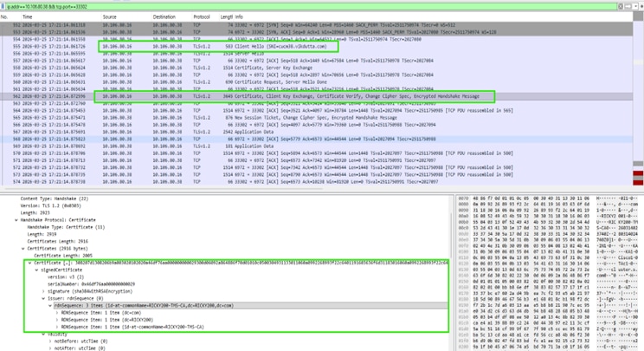Select the version: v3 (2) field

pyautogui.click(x=65, y=277)
